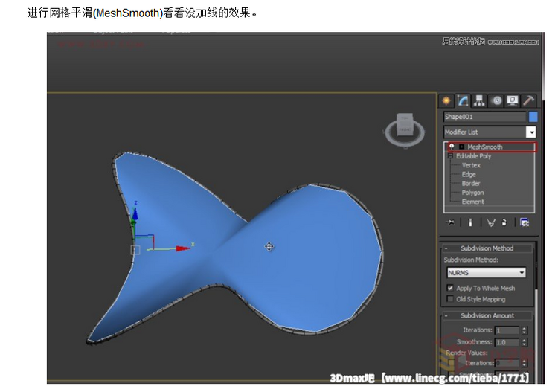This screenshot has height=392, width=558.
Task: Open Configure Modifier Sets icon
Action: pyautogui.click(x=525, y=222)
